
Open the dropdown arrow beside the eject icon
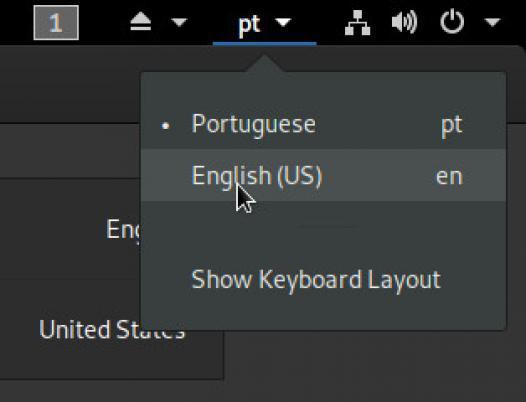(x=179, y=22)
